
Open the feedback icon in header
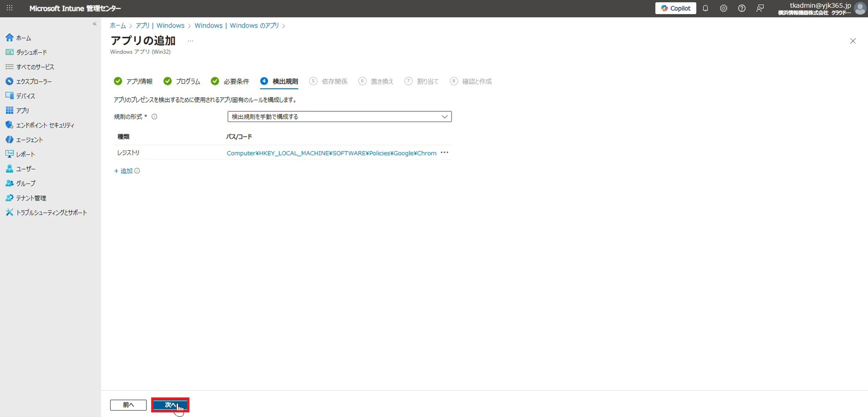coord(760,9)
